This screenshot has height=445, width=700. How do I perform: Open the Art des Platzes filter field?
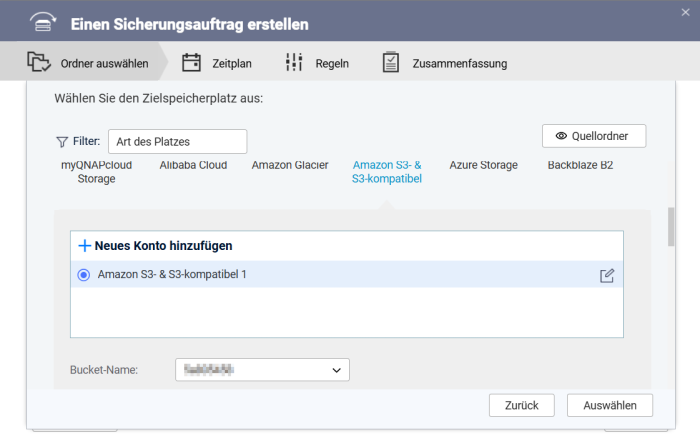click(177, 142)
